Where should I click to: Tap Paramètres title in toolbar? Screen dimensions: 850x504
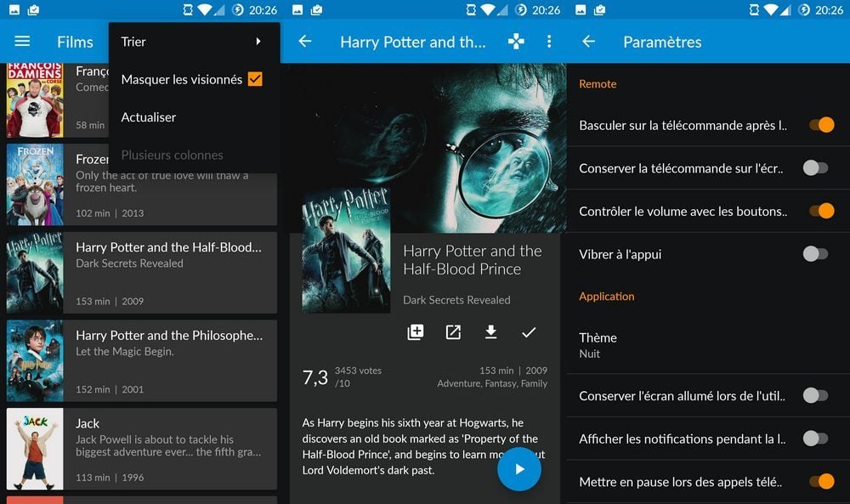[662, 42]
